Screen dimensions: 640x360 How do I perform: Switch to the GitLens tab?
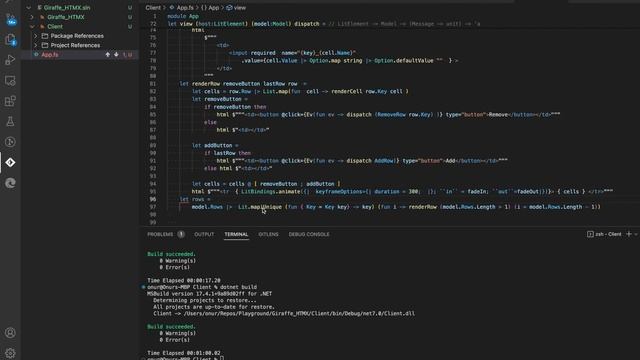[268, 234]
